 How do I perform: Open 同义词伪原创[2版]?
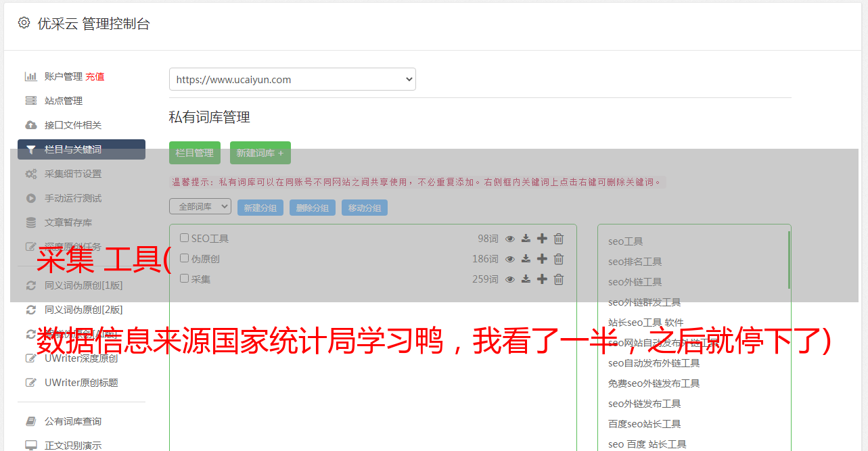pos(84,310)
